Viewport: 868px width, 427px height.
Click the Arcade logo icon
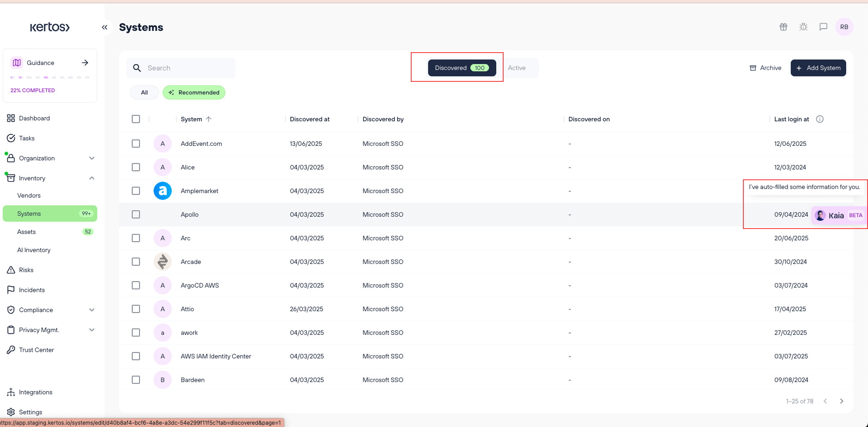163,262
